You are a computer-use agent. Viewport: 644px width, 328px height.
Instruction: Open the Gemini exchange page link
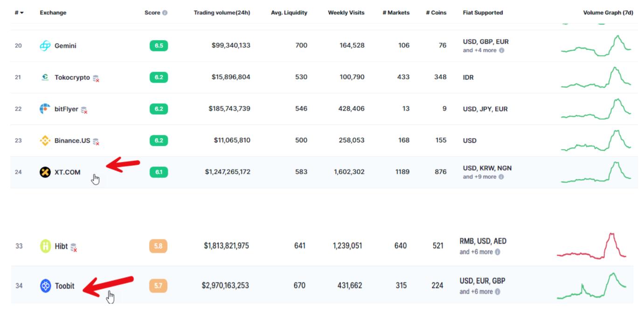(x=65, y=46)
